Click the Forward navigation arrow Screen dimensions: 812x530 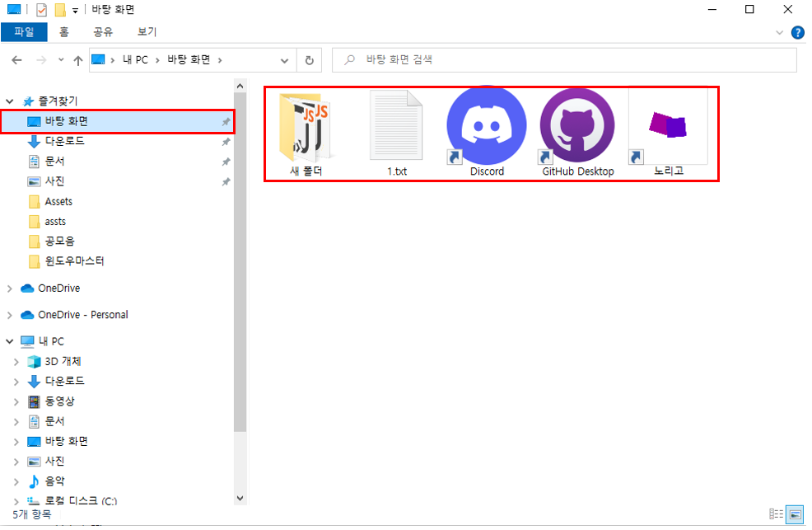pyautogui.click(x=41, y=61)
